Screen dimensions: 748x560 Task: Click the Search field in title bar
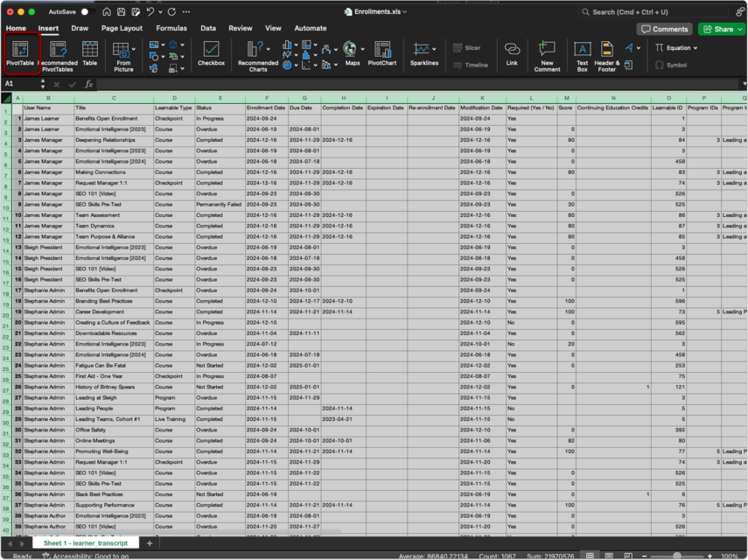[x=654, y=12]
